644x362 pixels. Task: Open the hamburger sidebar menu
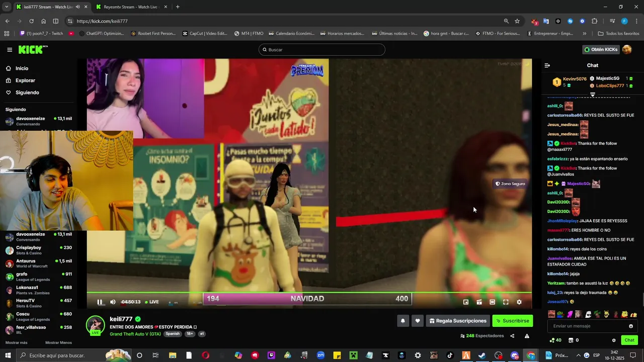coord(10,50)
